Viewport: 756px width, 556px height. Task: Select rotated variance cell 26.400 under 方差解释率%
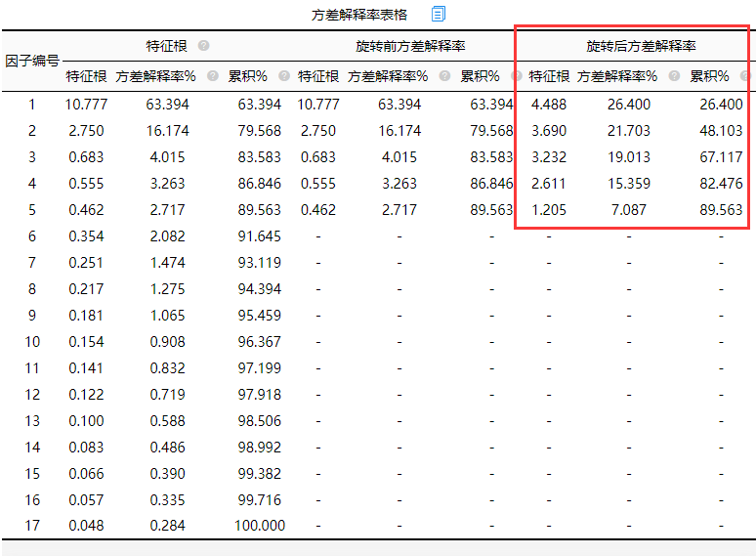pyautogui.click(x=629, y=105)
